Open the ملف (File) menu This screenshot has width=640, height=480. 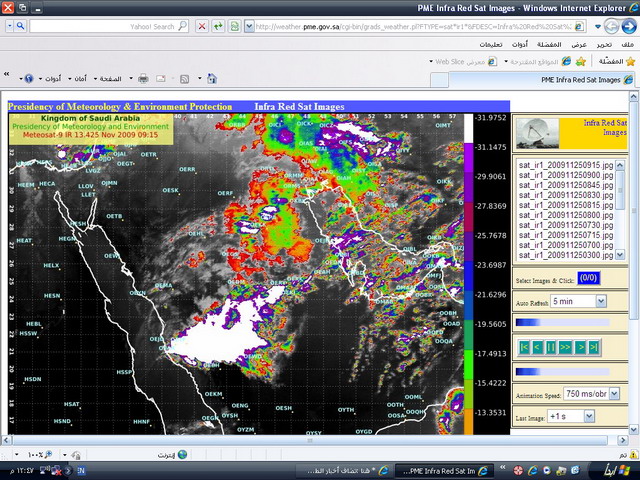(x=627, y=44)
